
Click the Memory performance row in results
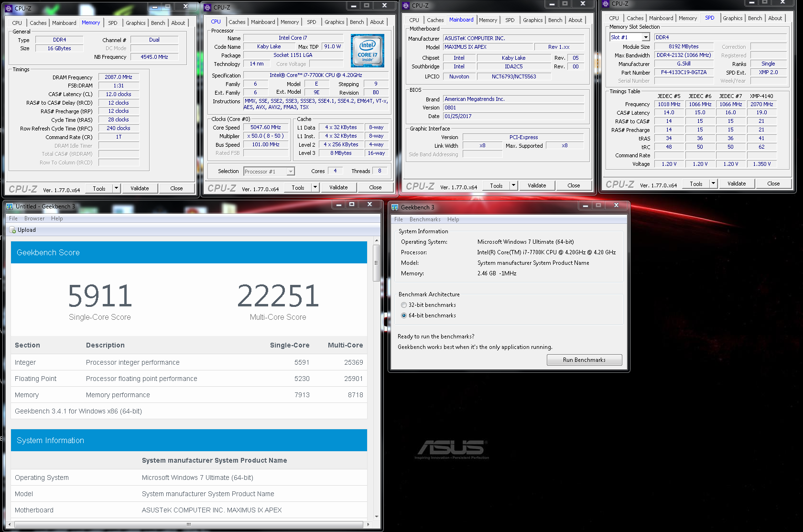(189, 395)
